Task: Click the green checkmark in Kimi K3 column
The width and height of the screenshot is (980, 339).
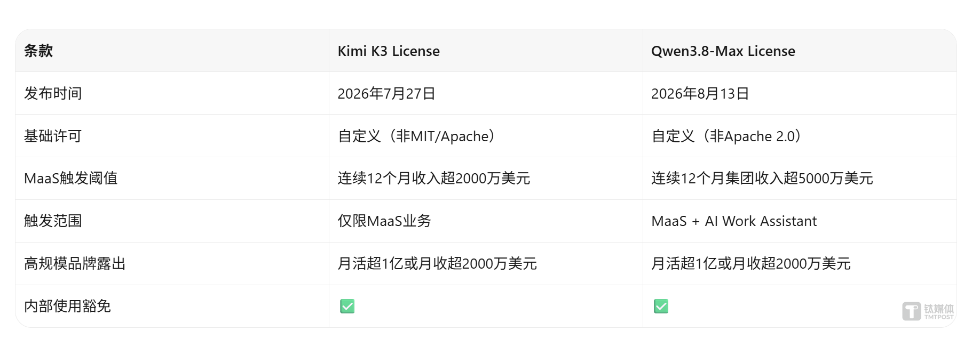Action: pyautogui.click(x=347, y=306)
